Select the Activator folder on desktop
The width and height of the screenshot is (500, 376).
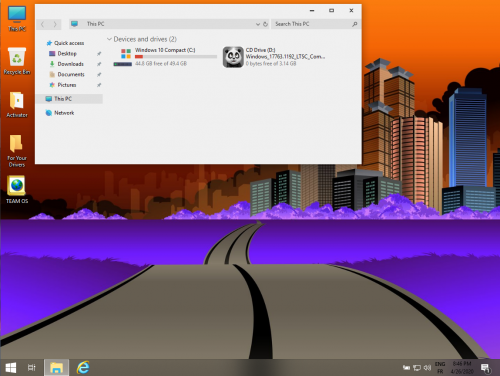pyautogui.click(x=17, y=104)
